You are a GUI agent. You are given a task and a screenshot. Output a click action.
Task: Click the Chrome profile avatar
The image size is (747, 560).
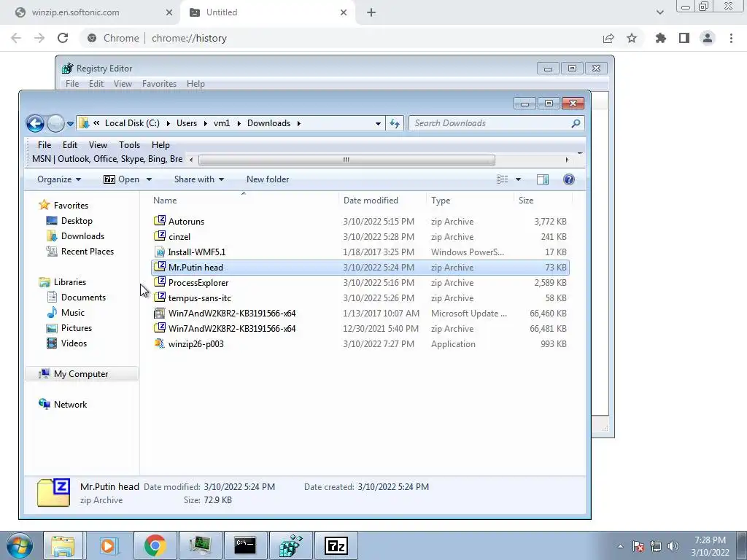708,38
